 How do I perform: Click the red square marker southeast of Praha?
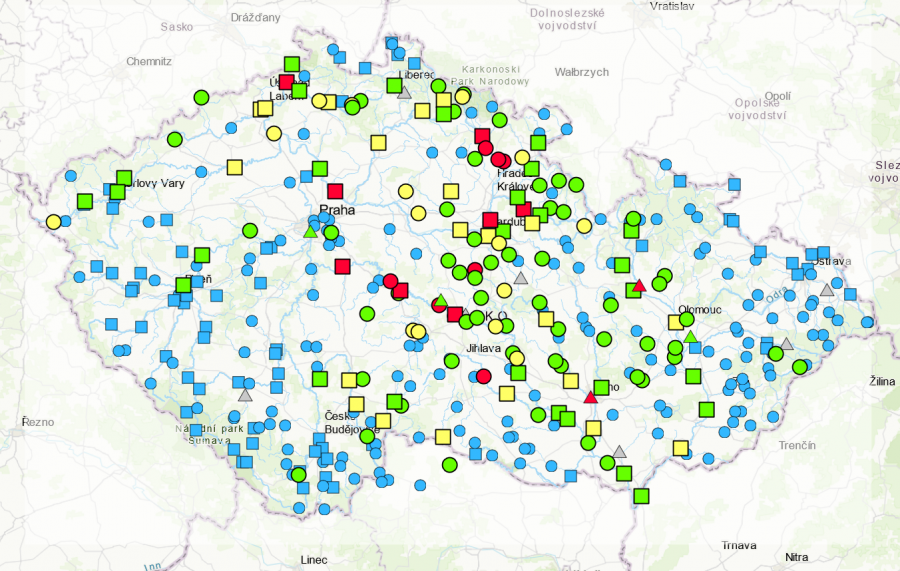pos(343,266)
